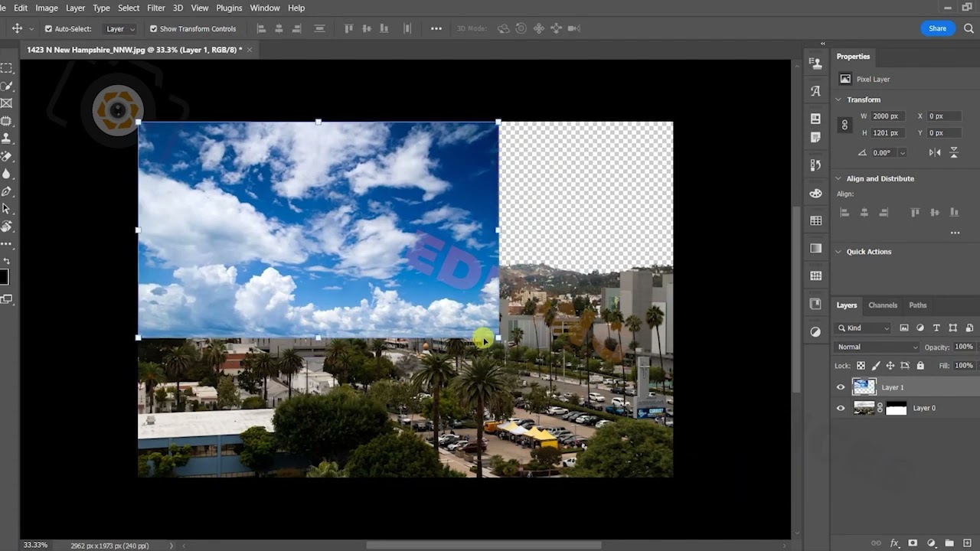980x551 pixels.
Task: Create new fill or adjustment layer
Action: pyautogui.click(x=931, y=543)
